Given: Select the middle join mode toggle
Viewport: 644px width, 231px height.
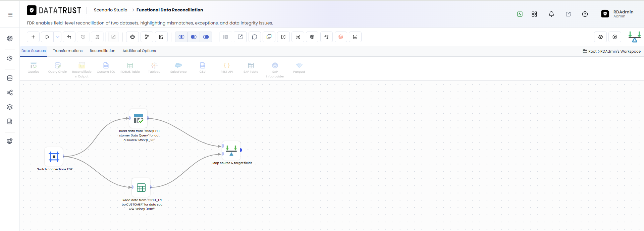Looking at the screenshot, I should (x=194, y=37).
